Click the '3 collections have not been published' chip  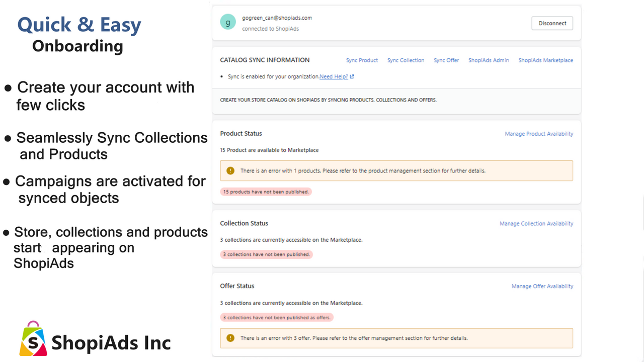tap(266, 254)
